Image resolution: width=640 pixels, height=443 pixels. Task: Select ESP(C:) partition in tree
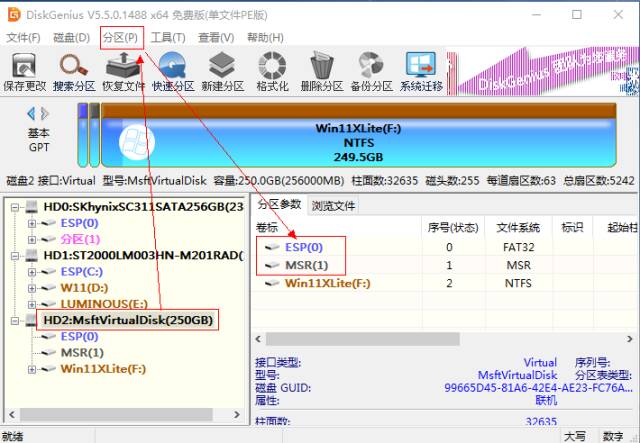82,272
